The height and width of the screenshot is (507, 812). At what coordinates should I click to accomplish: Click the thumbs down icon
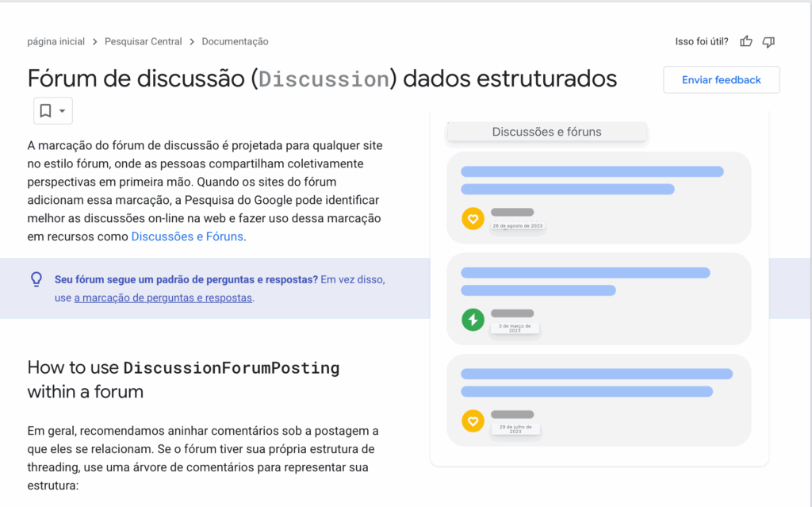(x=768, y=41)
